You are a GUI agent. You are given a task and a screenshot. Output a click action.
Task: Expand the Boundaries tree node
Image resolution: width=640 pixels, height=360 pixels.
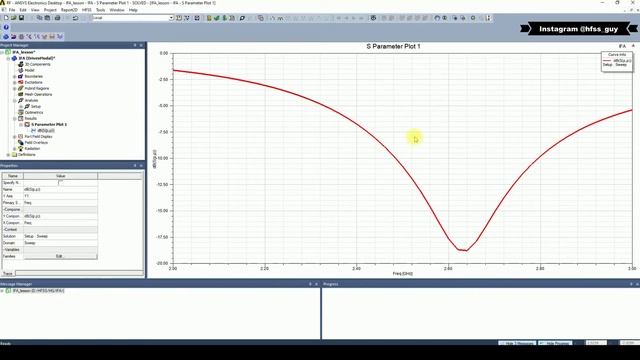15,76
